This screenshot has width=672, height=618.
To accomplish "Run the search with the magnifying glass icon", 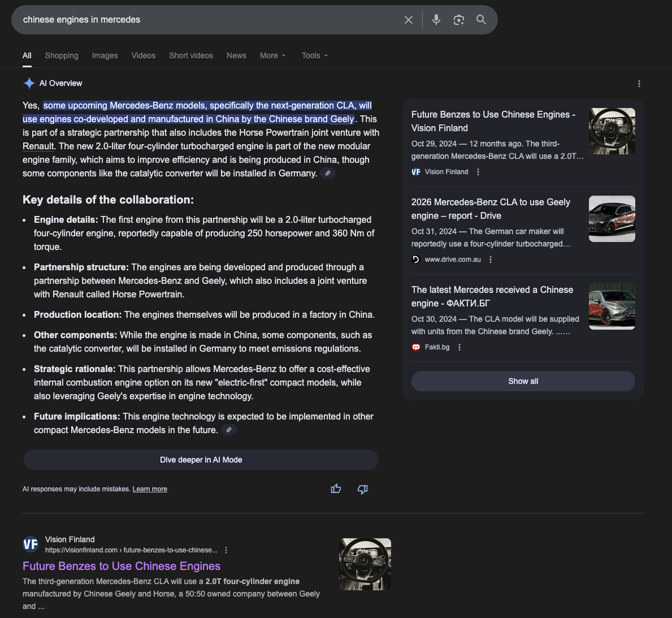I will 482,20.
